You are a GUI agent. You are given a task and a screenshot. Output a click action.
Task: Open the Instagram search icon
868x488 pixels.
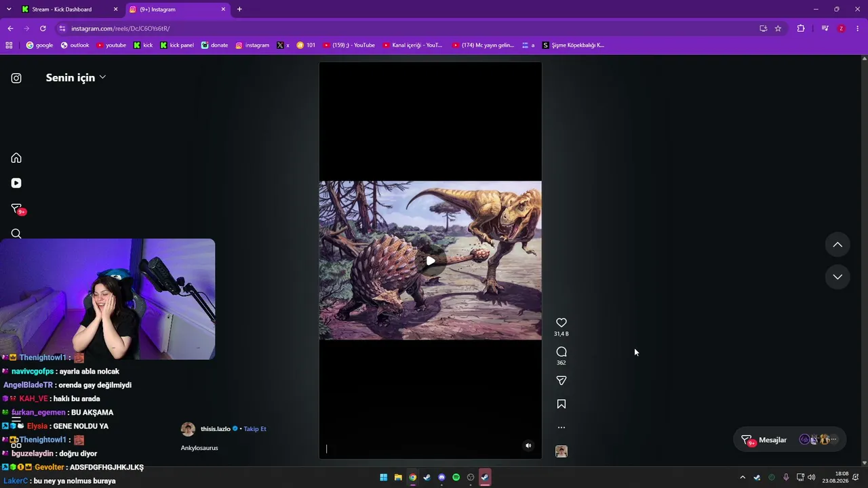16,234
